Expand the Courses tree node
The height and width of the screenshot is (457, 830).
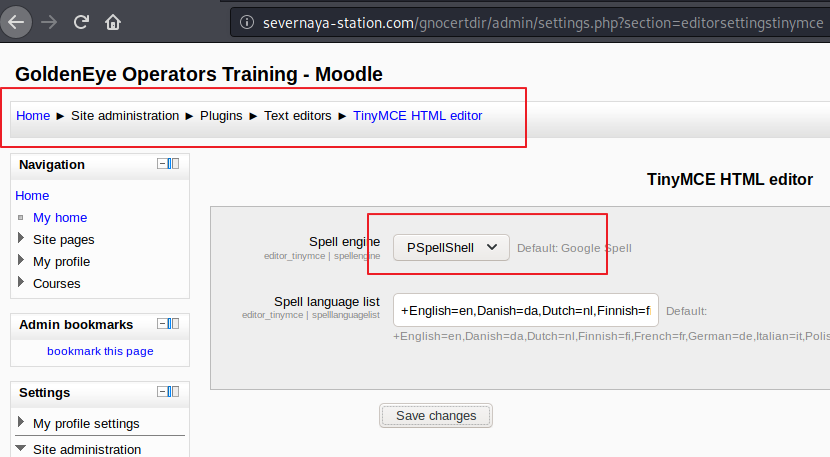[x=22, y=283]
